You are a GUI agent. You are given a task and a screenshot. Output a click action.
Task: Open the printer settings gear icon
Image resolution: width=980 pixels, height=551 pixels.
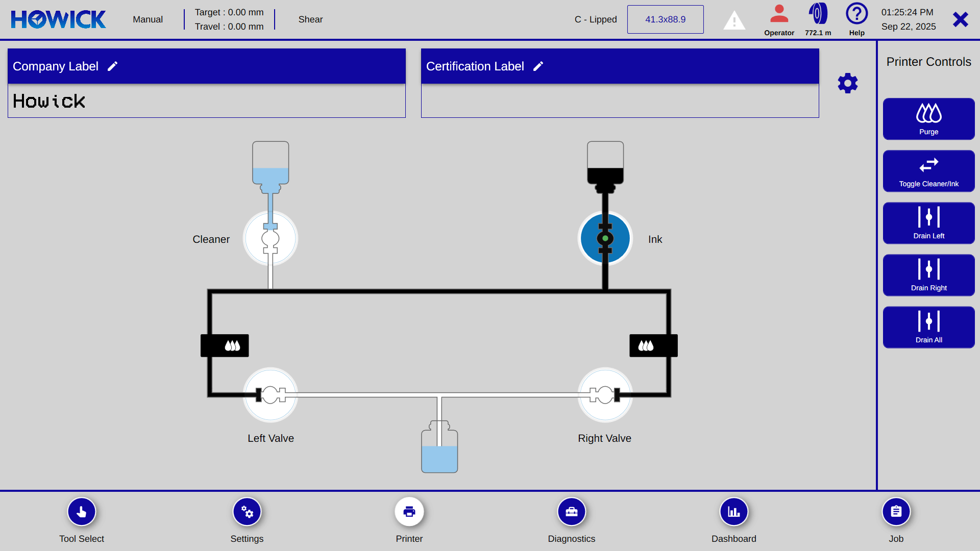click(847, 83)
